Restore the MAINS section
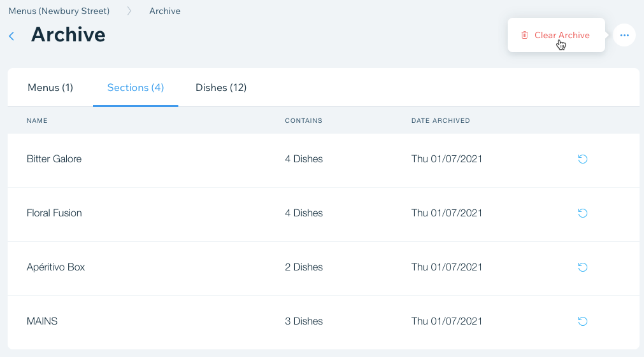The image size is (644, 357). pyautogui.click(x=582, y=321)
